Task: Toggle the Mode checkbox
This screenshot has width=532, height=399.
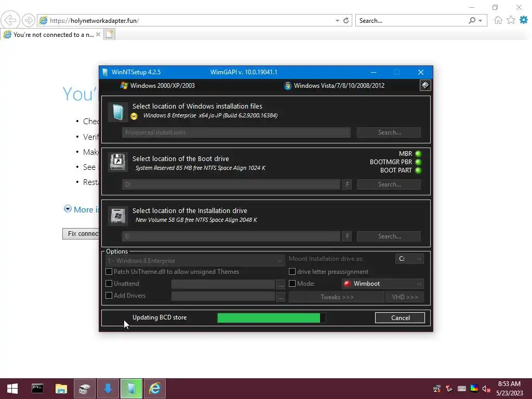Action: [x=292, y=283]
